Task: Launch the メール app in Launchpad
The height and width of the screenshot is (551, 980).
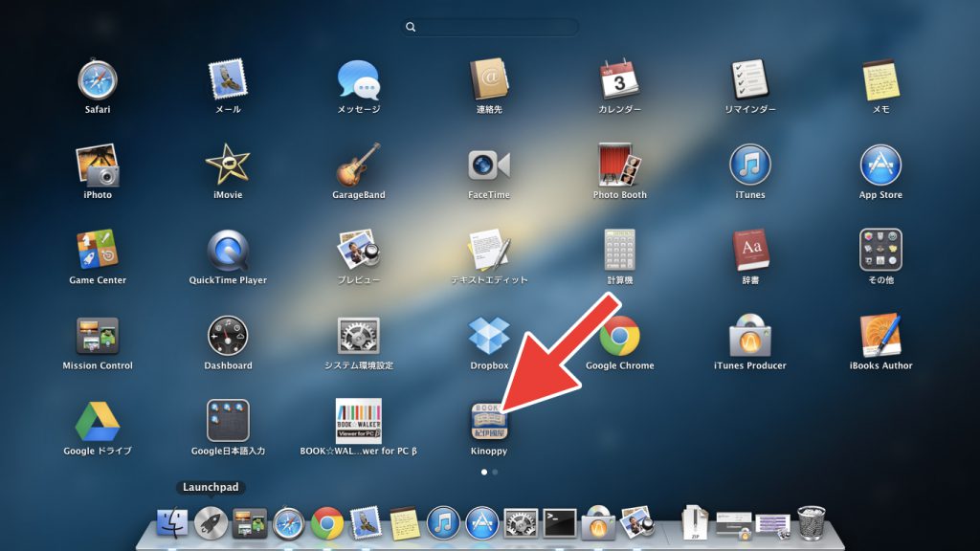Action: click(x=228, y=79)
